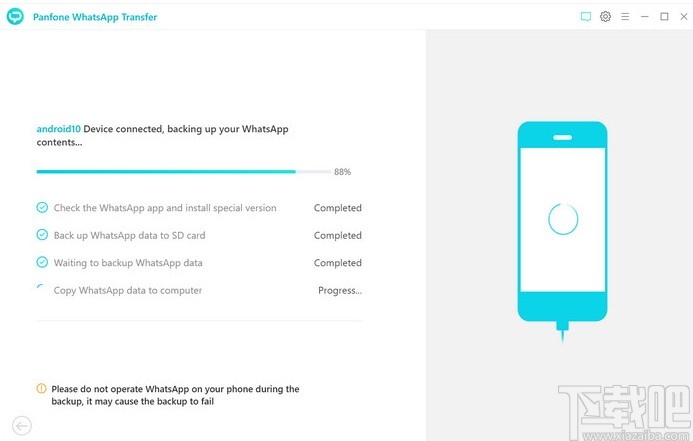
Task: Open the settings gear
Action: click(605, 17)
